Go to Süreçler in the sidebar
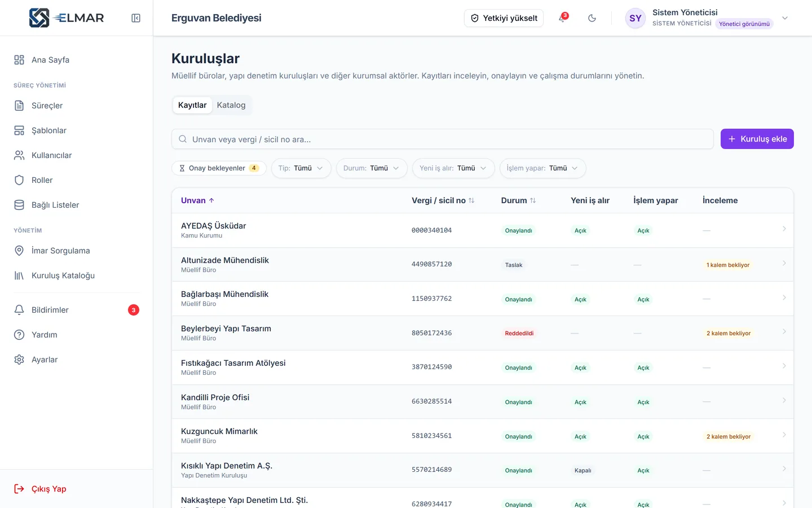 pos(76,106)
